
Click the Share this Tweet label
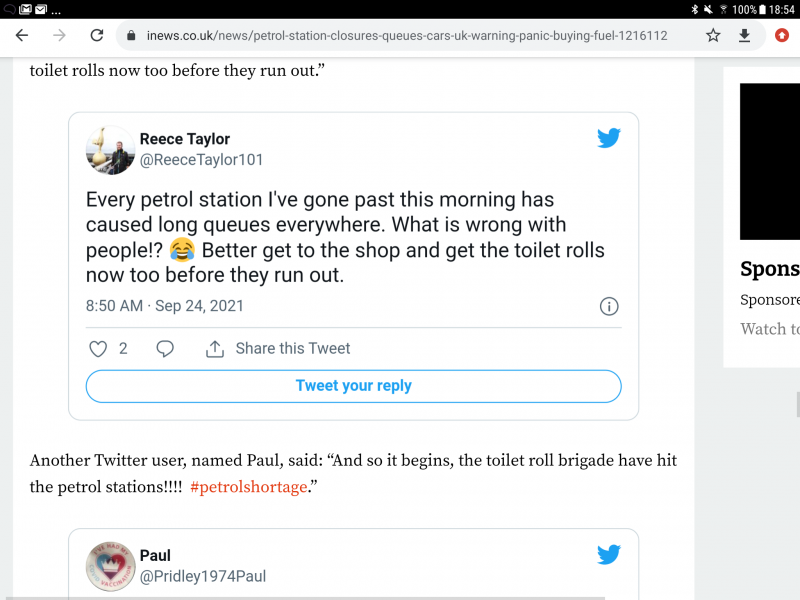(x=292, y=348)
